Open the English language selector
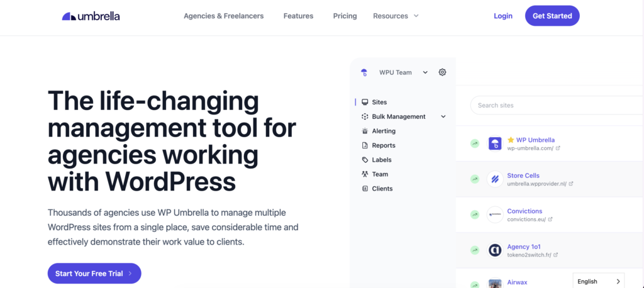Screen dimensions: 644x288 coord(599,281)
